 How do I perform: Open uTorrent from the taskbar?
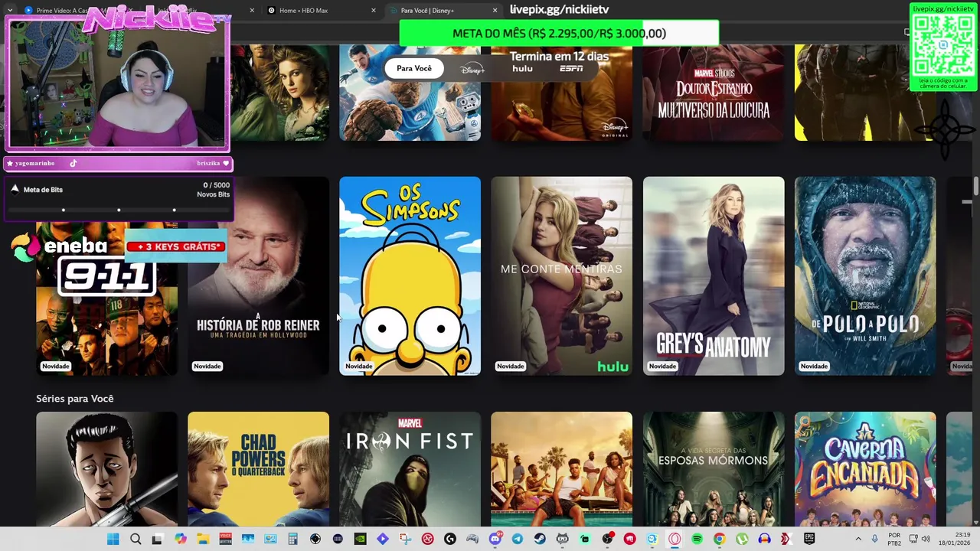click(741, 539)
